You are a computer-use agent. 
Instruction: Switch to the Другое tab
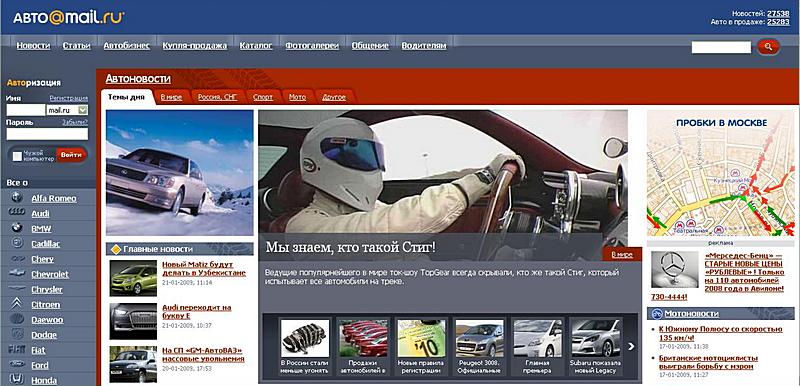(334, 97)
